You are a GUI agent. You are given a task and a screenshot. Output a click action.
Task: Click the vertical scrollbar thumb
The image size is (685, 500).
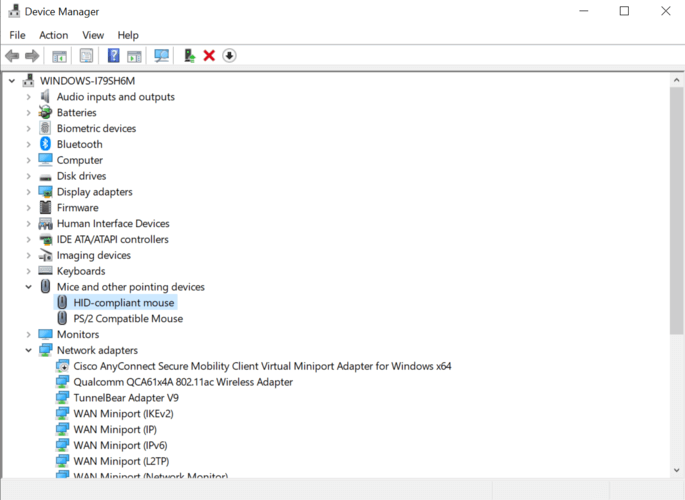[x=676, y=211]
